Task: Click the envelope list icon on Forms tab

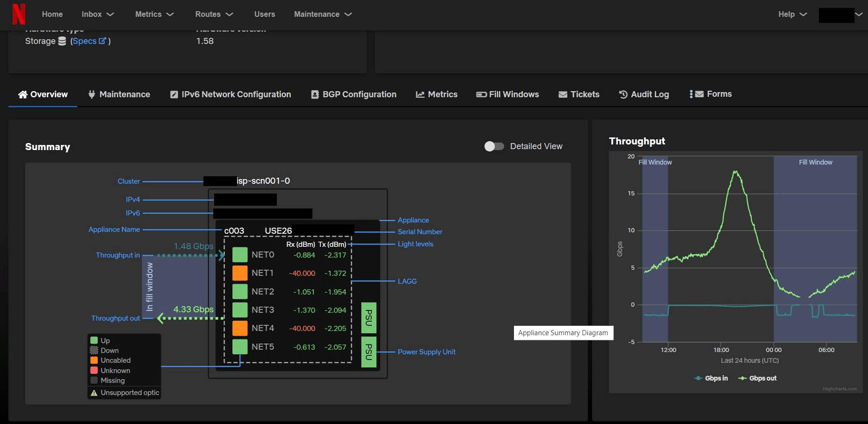Action: tap(697, 94)
